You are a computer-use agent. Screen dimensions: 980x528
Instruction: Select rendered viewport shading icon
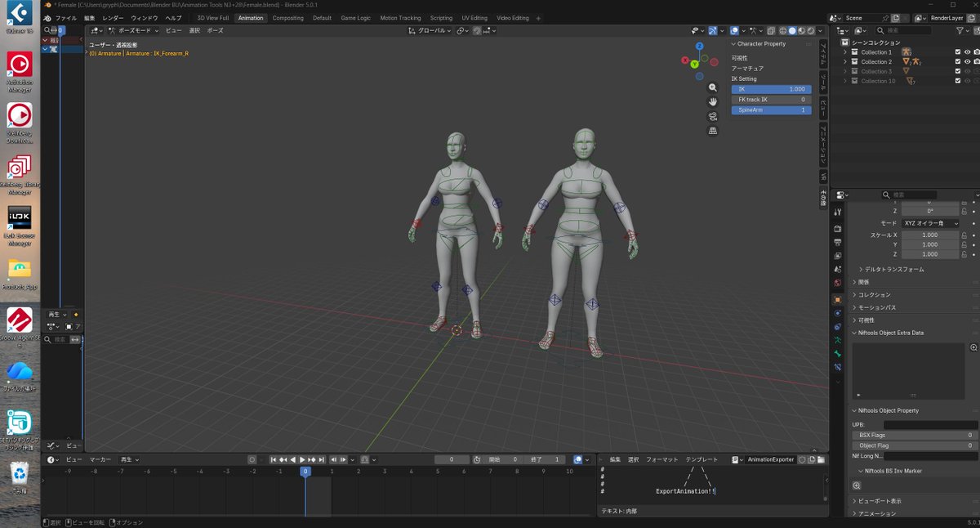[809, 30]
